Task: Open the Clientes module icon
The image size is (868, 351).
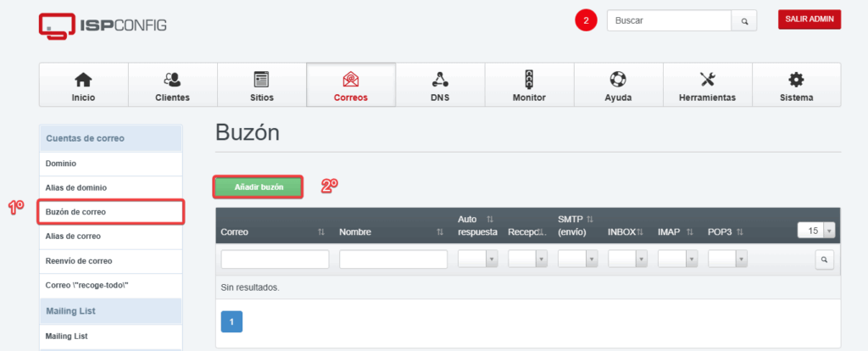Action: (x=173, y=81)
